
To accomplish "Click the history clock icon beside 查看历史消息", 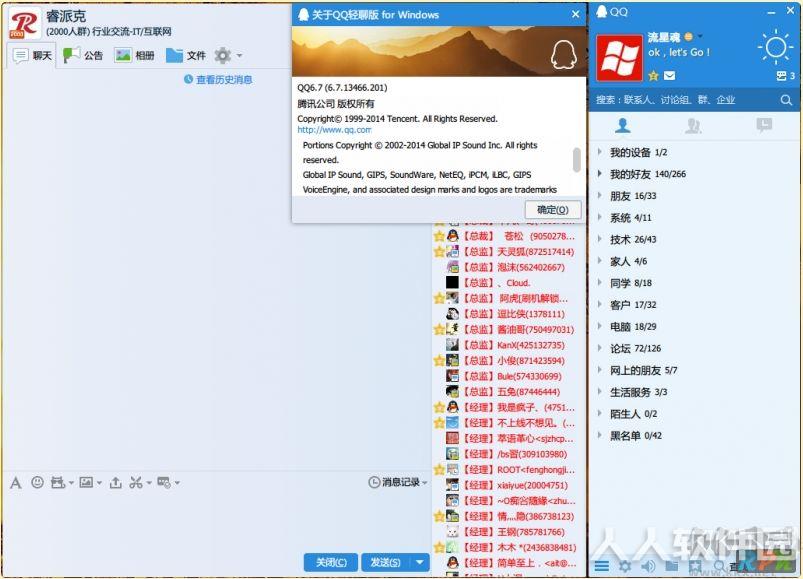I will click(188, 79).
